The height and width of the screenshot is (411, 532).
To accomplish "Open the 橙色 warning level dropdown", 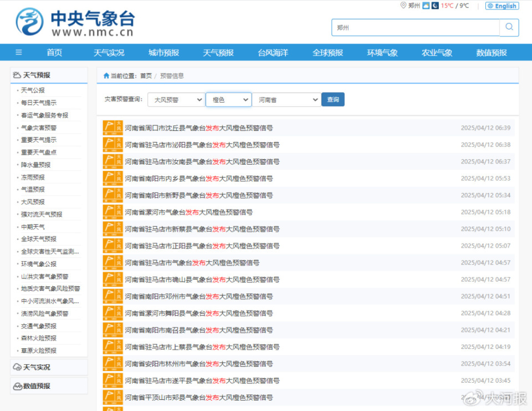I will [228, 99].
